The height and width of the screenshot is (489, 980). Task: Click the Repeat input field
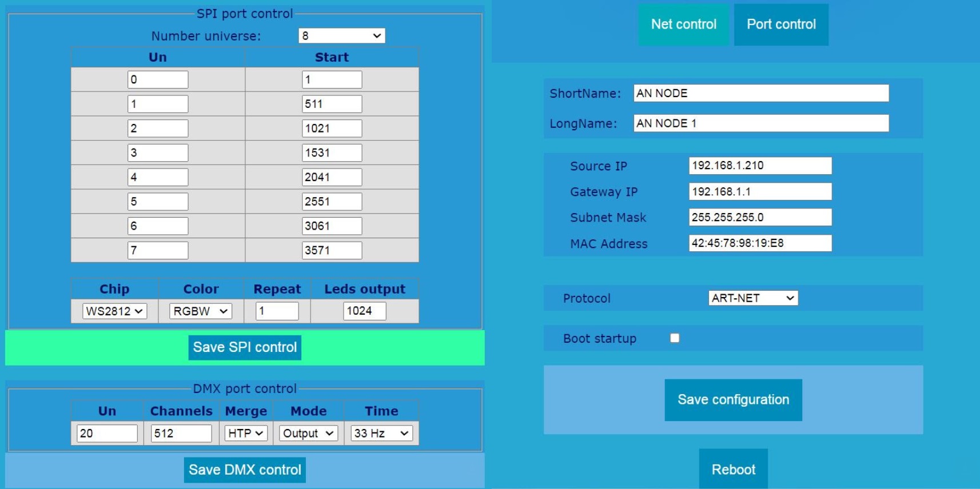click(277, 311)
